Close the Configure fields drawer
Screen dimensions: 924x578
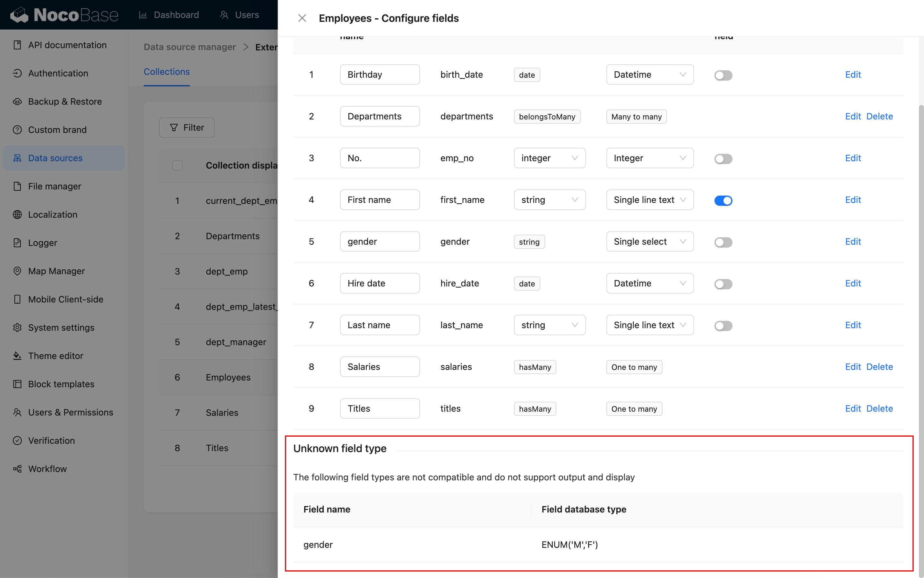coord(302,18)
